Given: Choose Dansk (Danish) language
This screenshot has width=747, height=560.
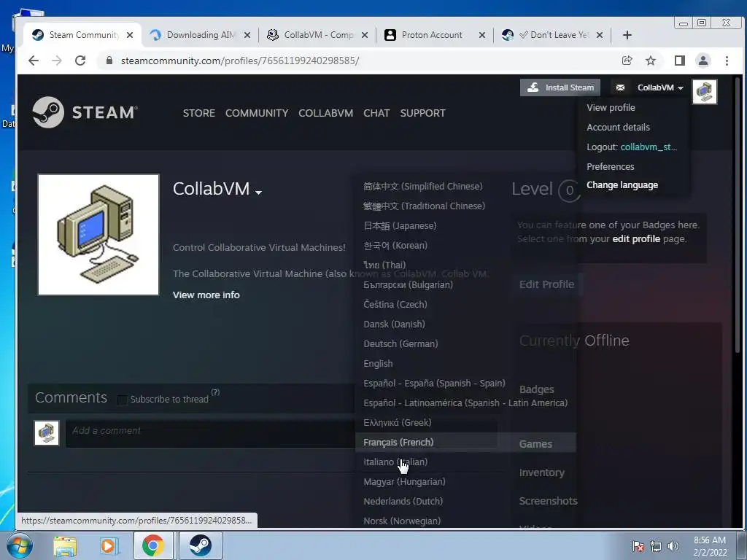Looking at the screenshot, I should (x=394, y=324).
